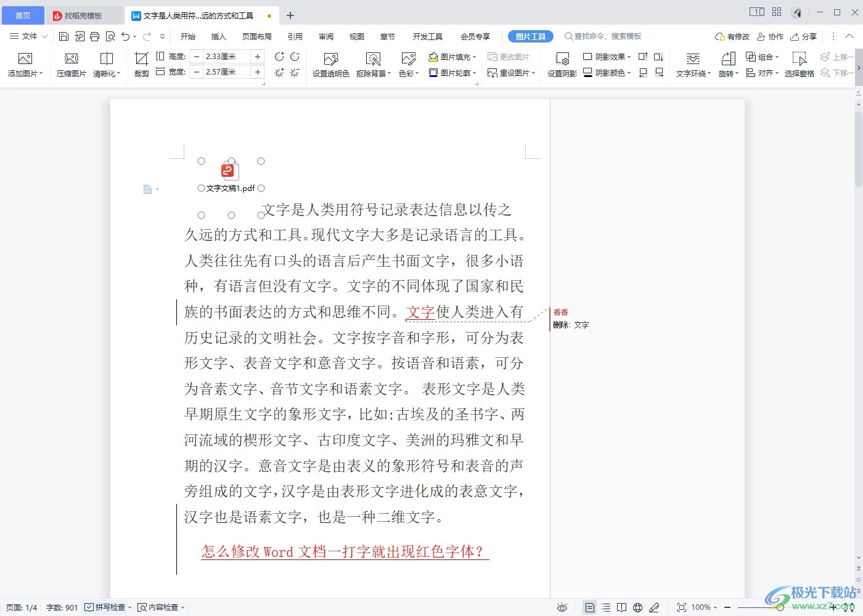Image resolution: width=863 pixels, height=616 pixels.
Task: Click fit-page zoom icon in status bar
Action: pos(681,607)
